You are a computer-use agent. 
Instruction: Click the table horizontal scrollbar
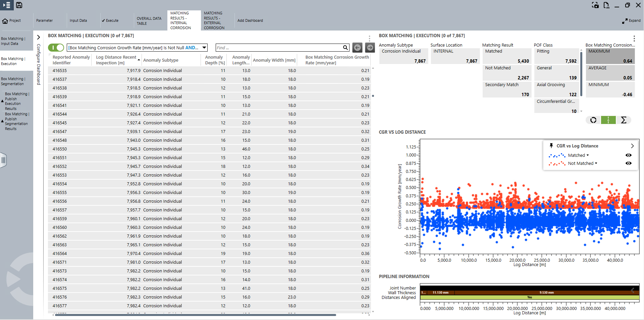pyautogui.click(x=195, y=315)
